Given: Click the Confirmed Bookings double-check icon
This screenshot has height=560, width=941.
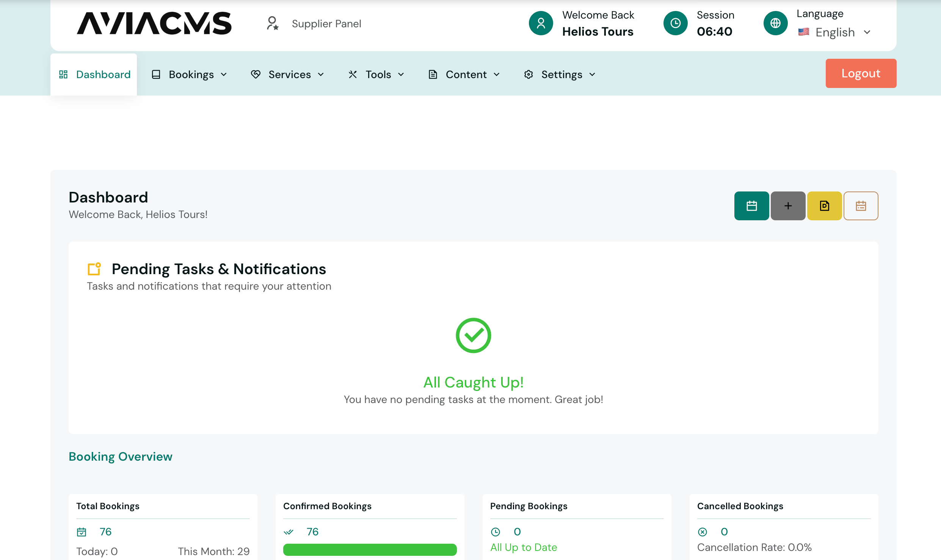Looking at the screenshot, I should [289, 532].
